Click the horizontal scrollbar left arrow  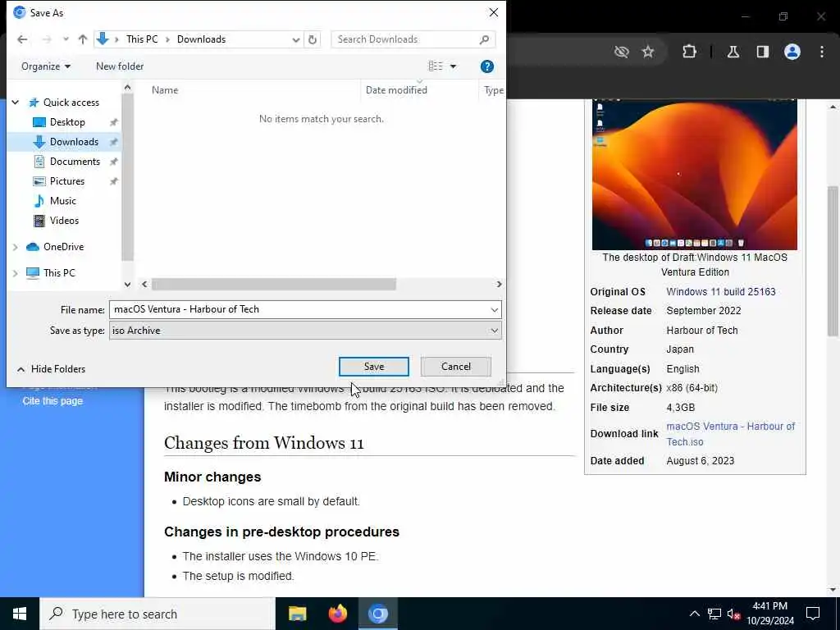(144, 284)
